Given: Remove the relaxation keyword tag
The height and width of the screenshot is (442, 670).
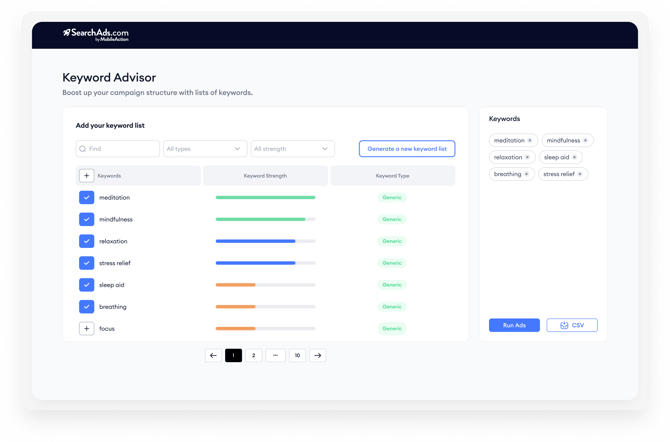Looking at the screenshot, I should 528,157.
